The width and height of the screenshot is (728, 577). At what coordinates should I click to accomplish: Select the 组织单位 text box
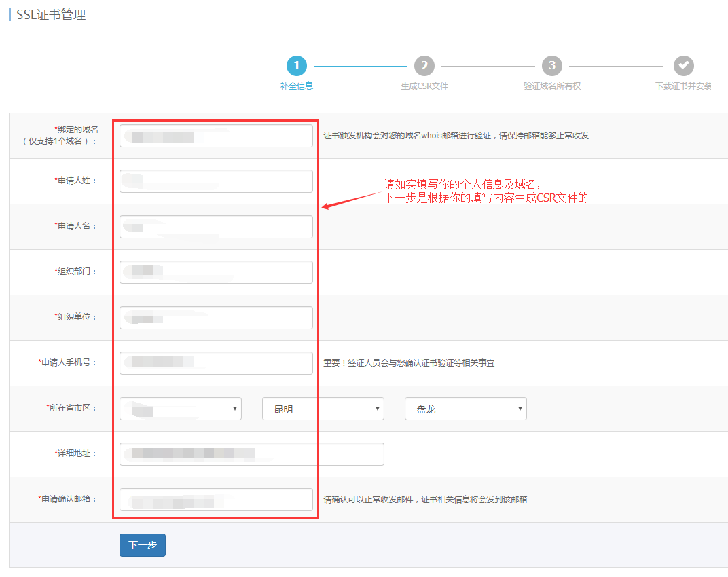(215, 317)
